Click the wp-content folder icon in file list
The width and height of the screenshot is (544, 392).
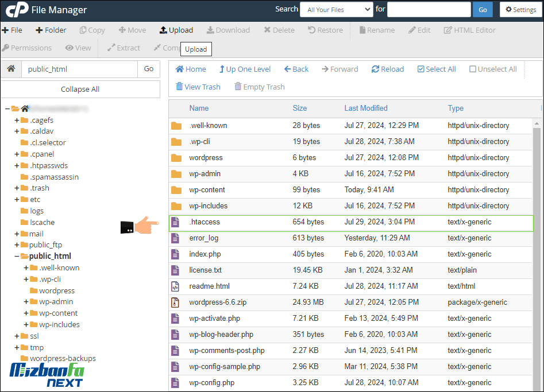tap(176, 190)
